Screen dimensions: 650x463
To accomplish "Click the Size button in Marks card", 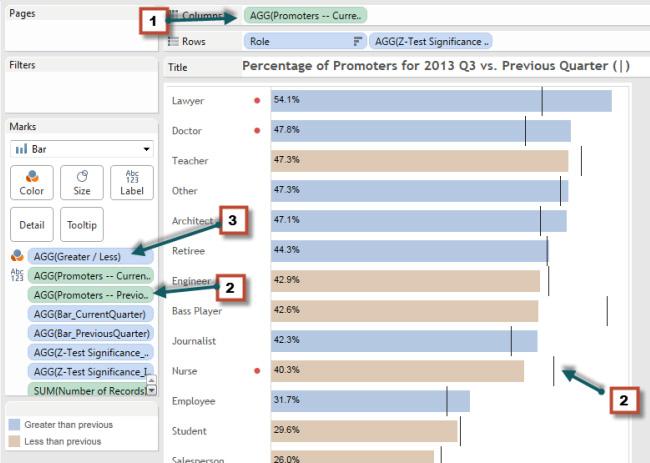I will pyautogui.click(x=81, y=183).
